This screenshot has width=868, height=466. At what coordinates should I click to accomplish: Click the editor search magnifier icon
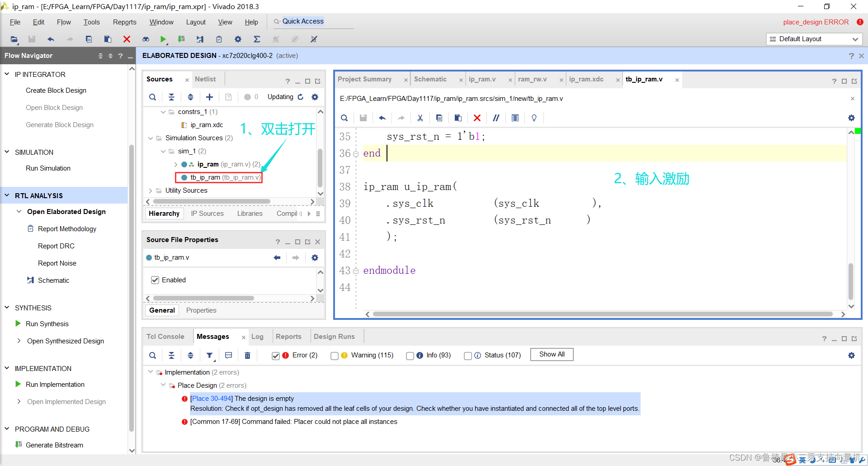(x=344, y=118)
